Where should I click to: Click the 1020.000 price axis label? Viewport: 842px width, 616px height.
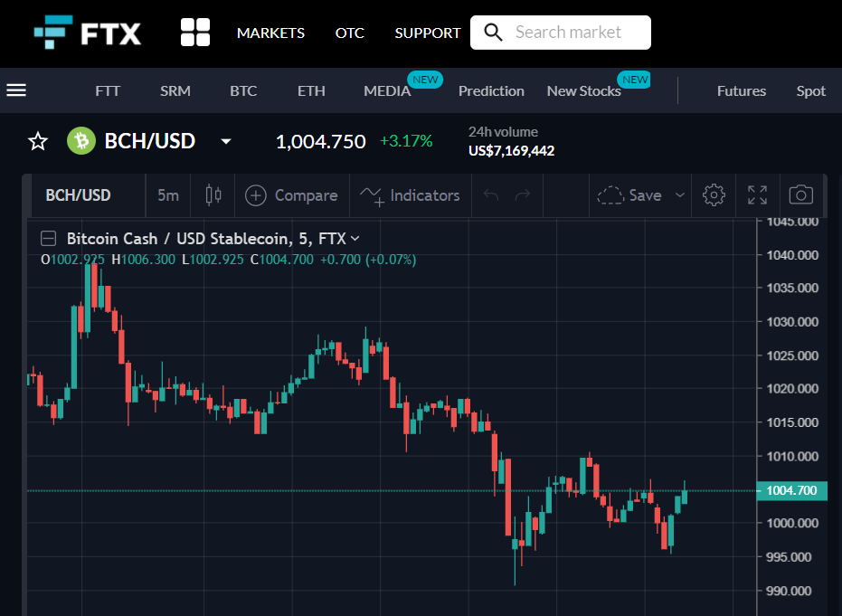(792, 388)
